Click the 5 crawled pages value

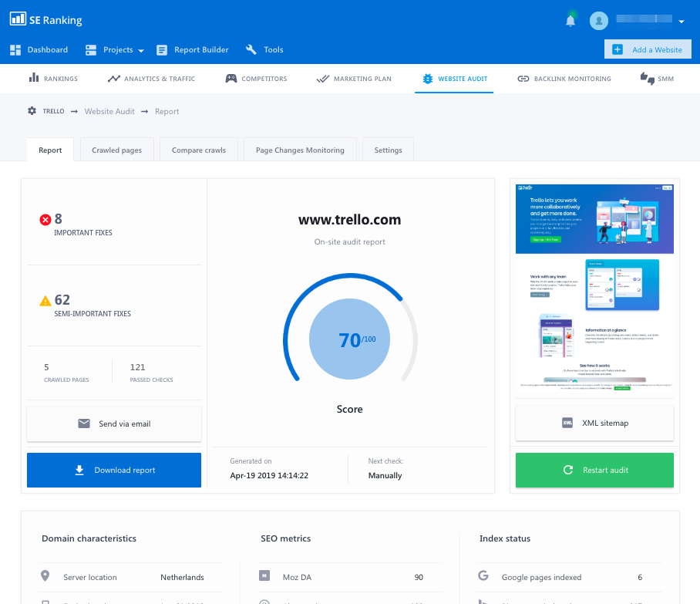(x=46, y=367)
